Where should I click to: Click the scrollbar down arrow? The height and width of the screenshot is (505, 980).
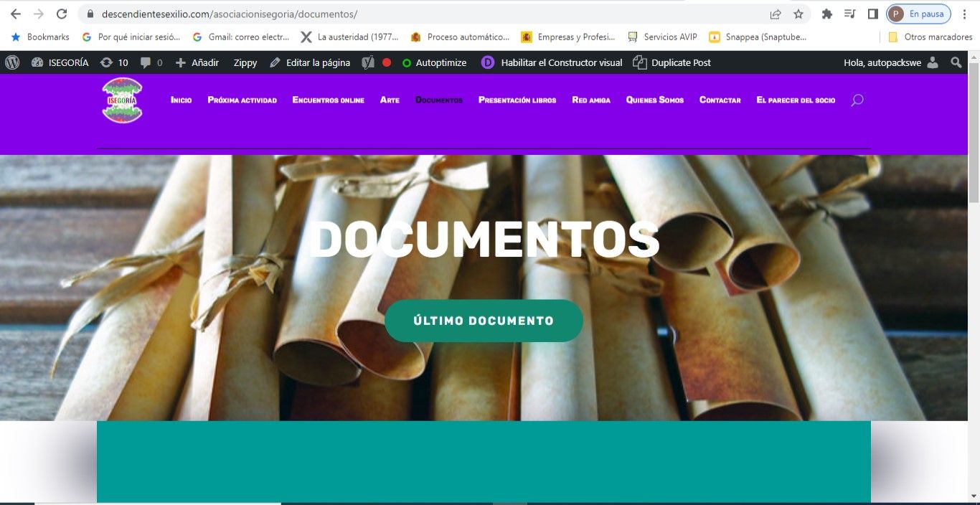[974, 497]
